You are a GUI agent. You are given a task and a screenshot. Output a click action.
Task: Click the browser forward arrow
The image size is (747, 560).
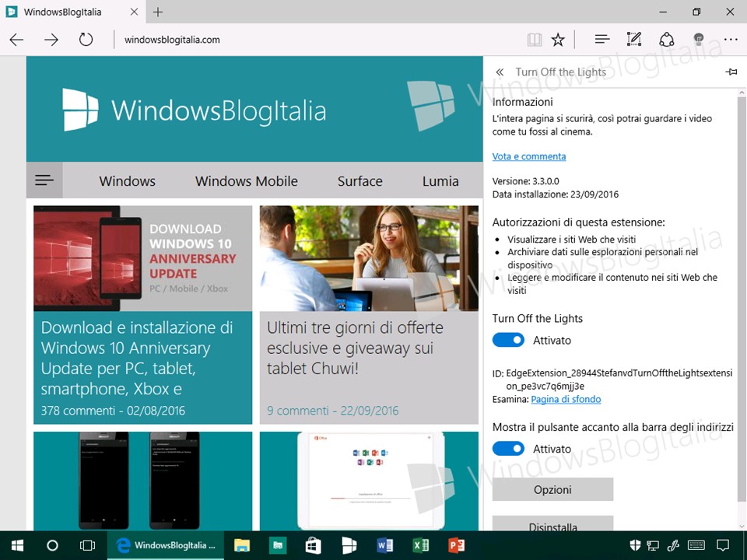(51, 40)
